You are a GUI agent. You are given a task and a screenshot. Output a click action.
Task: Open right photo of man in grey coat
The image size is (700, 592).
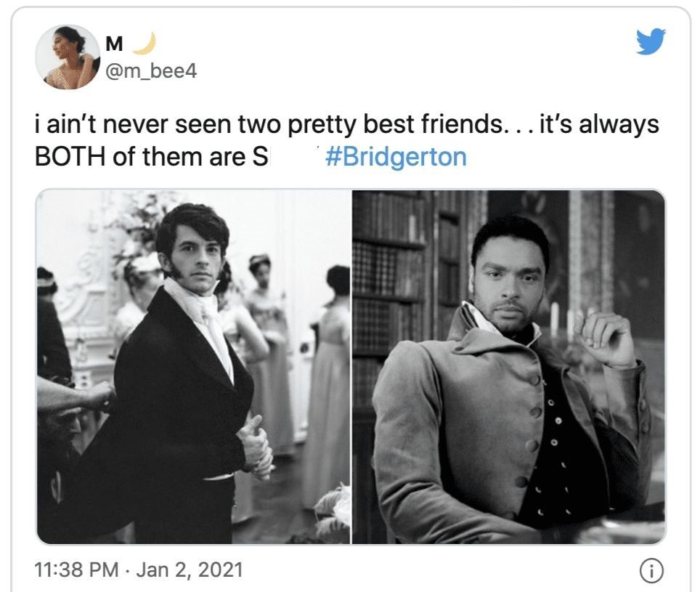(508, 367)
